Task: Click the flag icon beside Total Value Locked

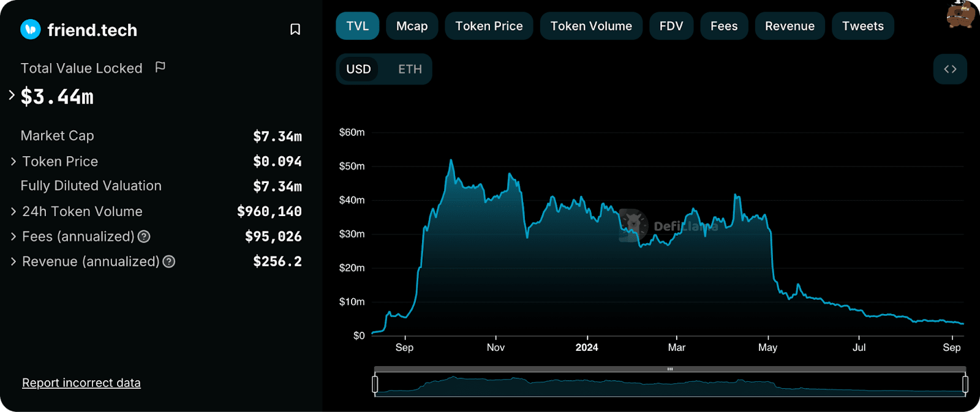Action: 160,67
